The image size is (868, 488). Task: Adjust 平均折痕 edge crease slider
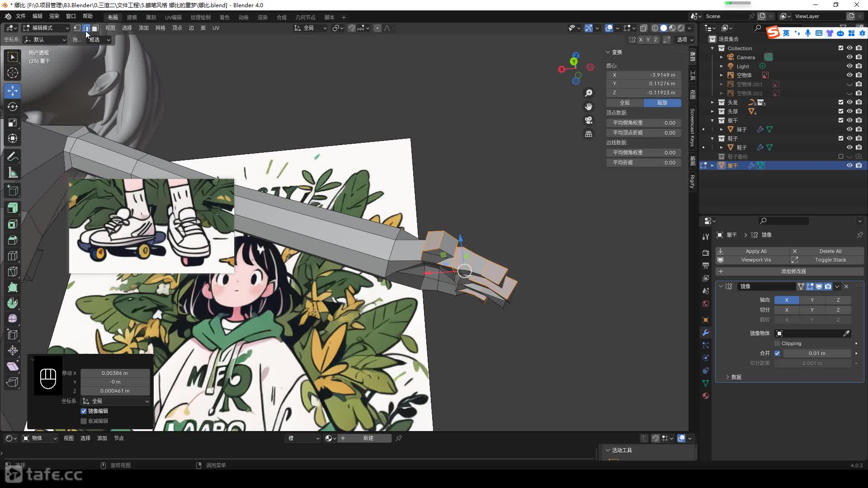tap(644, 163)
